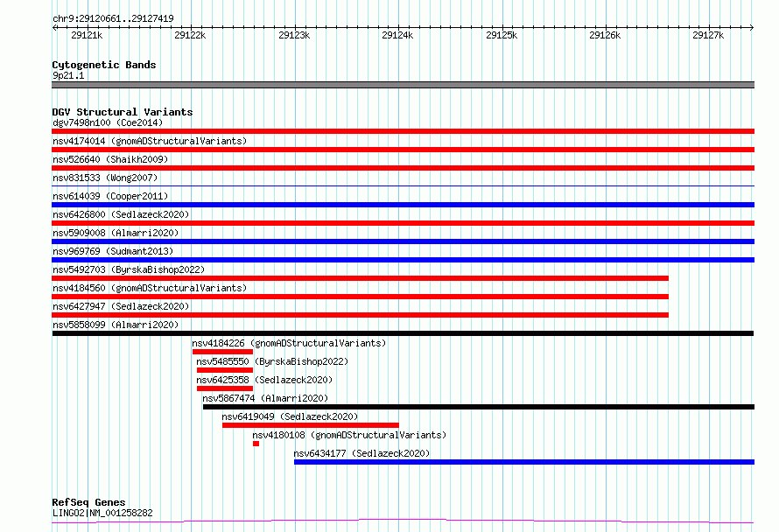Click the dgv7498n100 (Coe2014) variant label
779x532 pixels.
[108, 122]
